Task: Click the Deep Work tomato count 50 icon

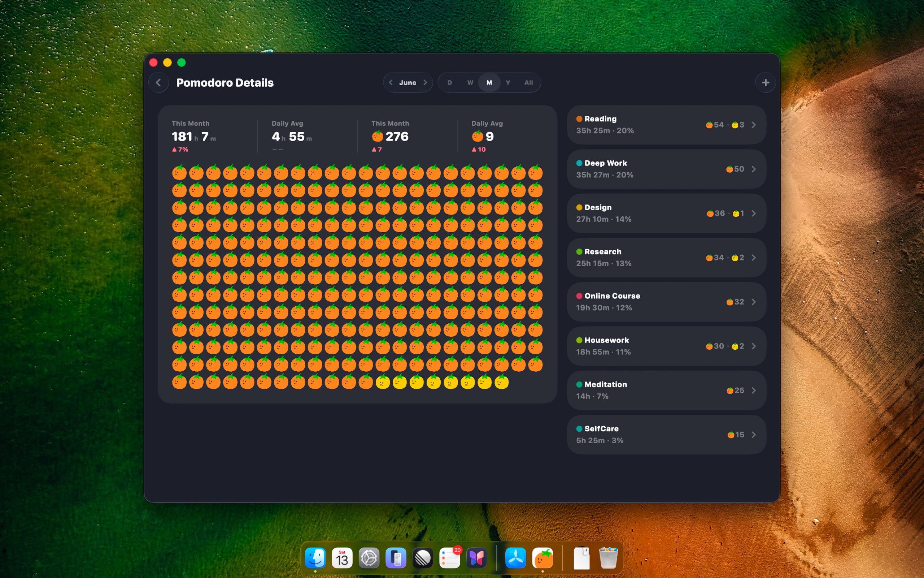Action: (729, 169)
